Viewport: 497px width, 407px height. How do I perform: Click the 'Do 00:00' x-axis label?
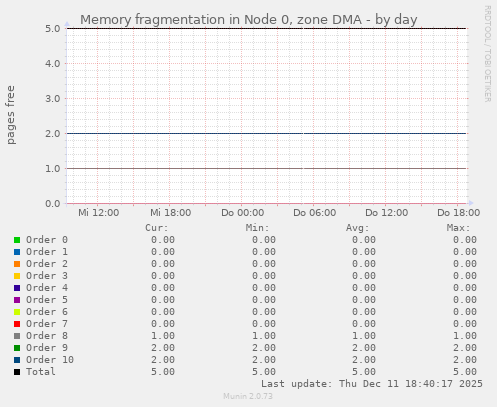point(243,213)
